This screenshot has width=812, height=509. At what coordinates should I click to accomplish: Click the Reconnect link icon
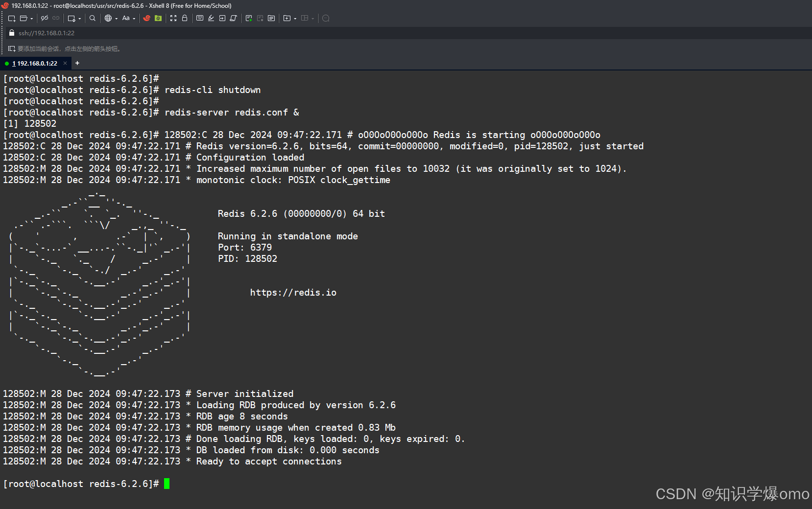[x=56, y=18]
